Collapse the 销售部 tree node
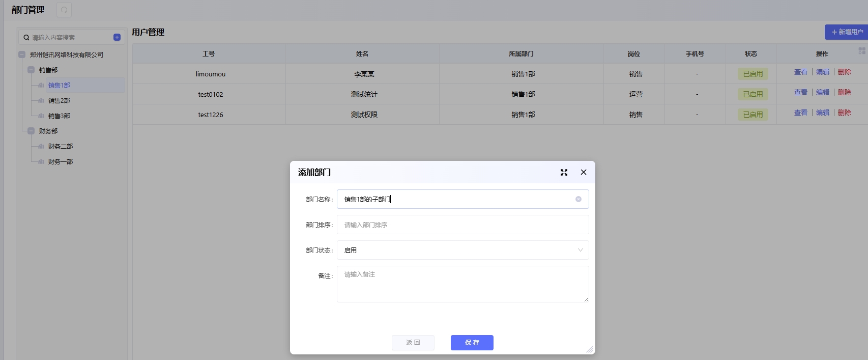Image resolution: width=868 pixels, height=360 pixels. click(x=31, y=70)
